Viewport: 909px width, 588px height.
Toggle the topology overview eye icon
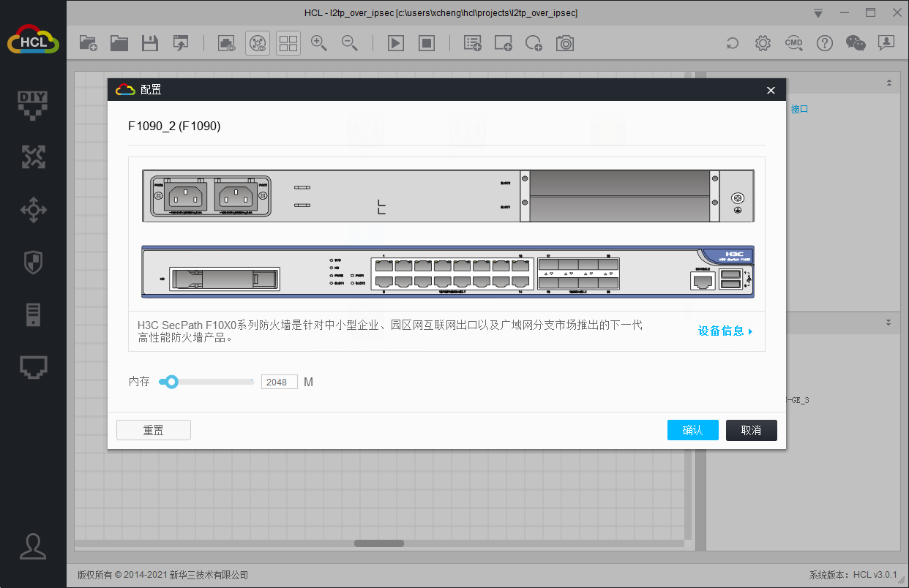pos(258,43)
